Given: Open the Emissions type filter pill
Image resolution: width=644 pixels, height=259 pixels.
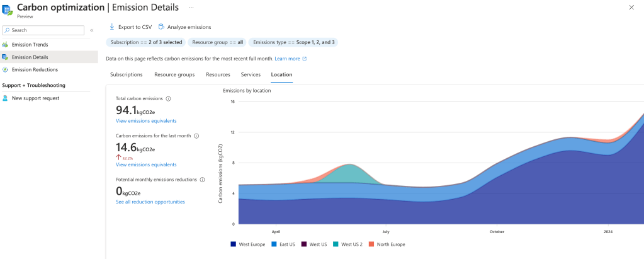Looking at the screenshot, I should [293, 42].
